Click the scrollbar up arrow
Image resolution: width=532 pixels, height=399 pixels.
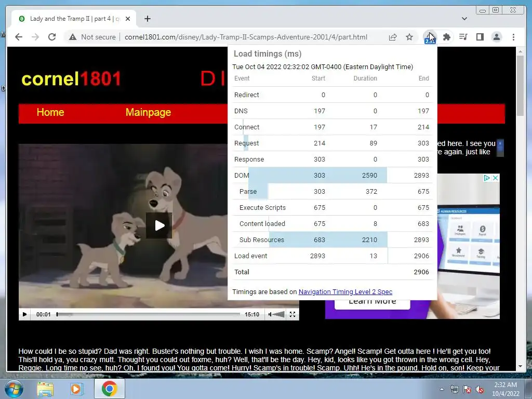coord(520,51)
